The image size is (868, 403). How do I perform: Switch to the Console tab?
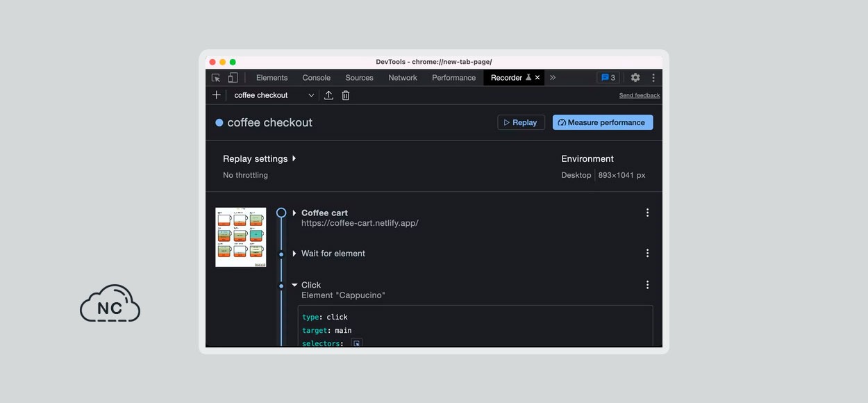pos(316,78)
